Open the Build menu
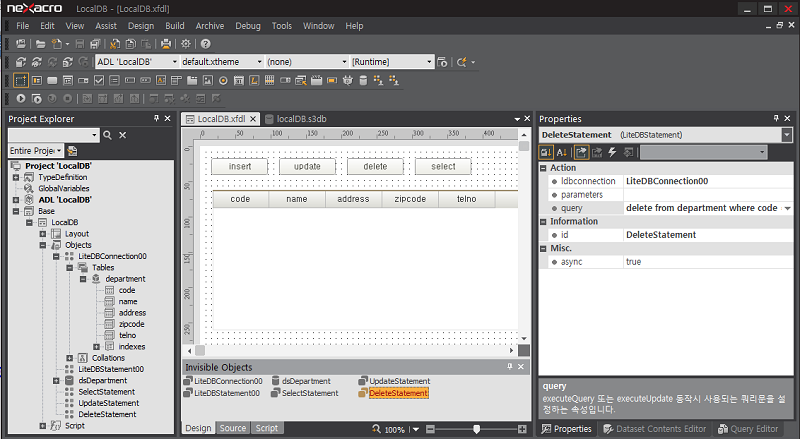Image resolution: width=800 pixels, height=439 pixels. point(174,26)
